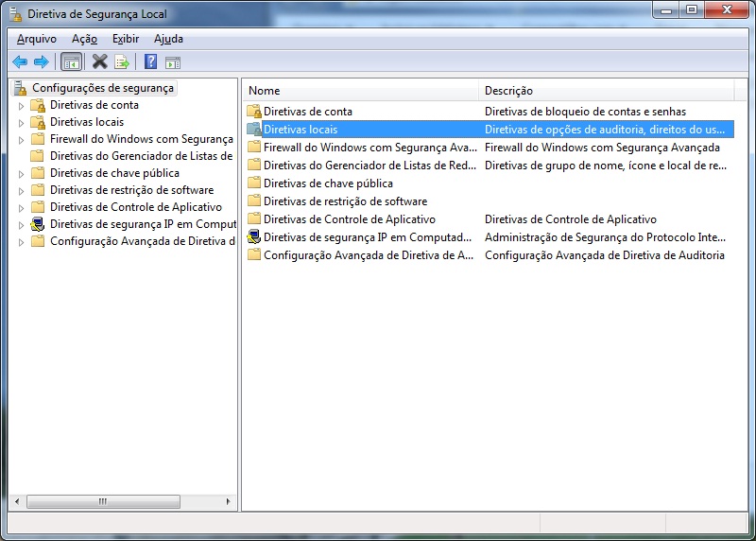Click Diretivas de chave pública folder icon in list

pyautogui.click(x=254, y=183)
